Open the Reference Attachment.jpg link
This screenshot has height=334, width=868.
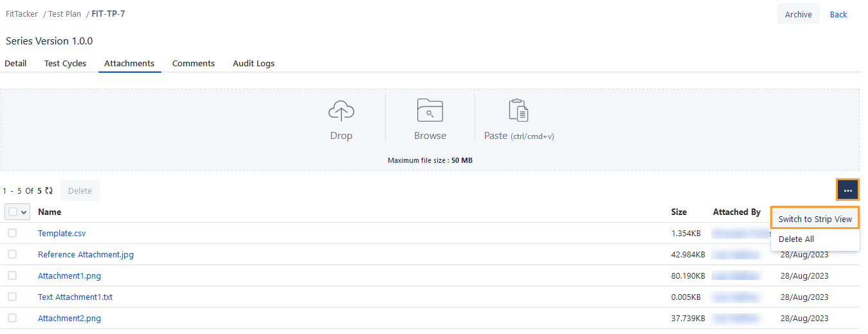tap(86, 254)
